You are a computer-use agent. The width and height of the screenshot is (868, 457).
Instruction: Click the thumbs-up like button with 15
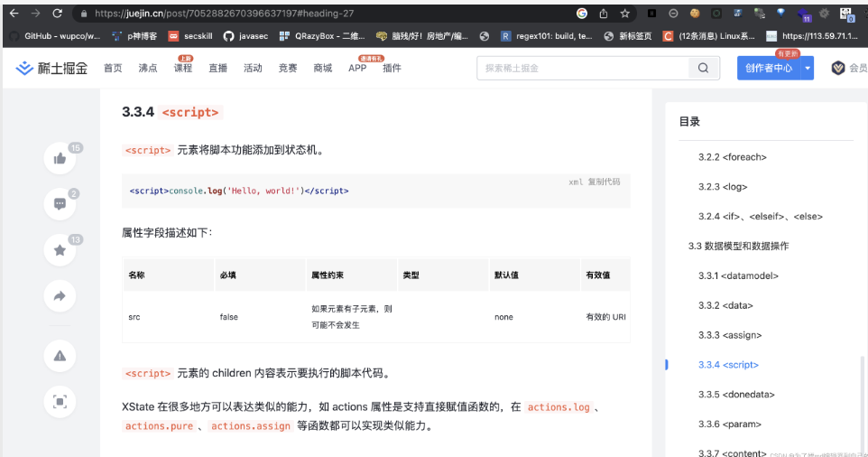(60, 159)
